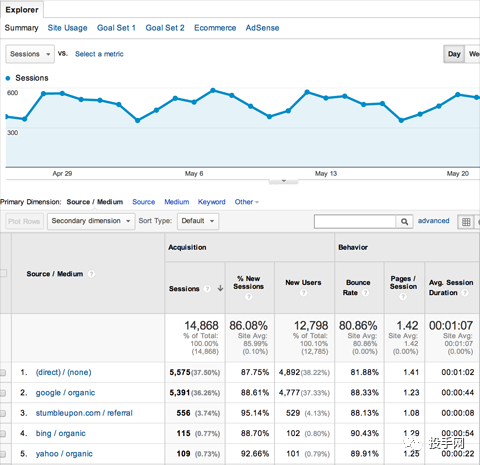Screen dimensions: 480x465
Task: Open the Ecommerce tab
Action: click(x=215, y=28)
